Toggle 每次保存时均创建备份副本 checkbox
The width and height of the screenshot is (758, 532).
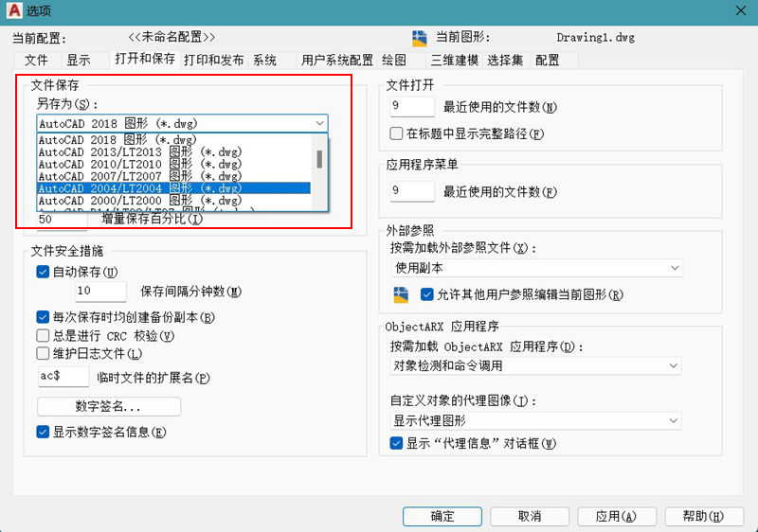pyautogui.click(x=43, y=317)
